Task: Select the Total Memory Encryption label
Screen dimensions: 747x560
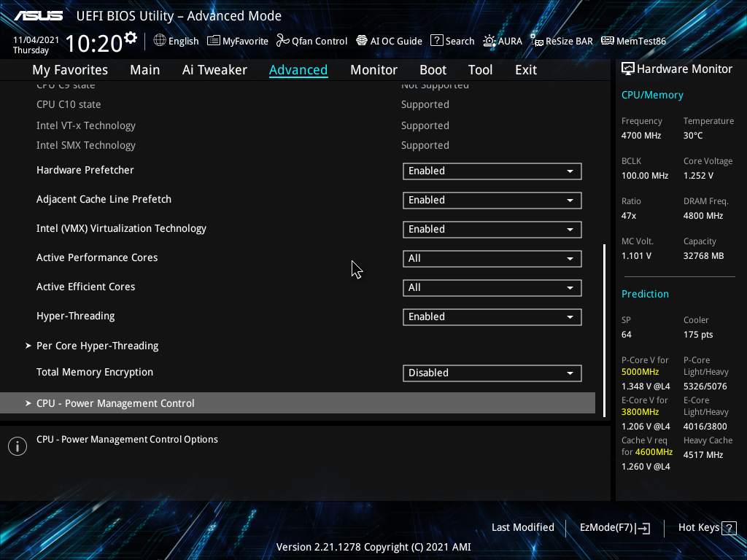Action: [95, 372]
